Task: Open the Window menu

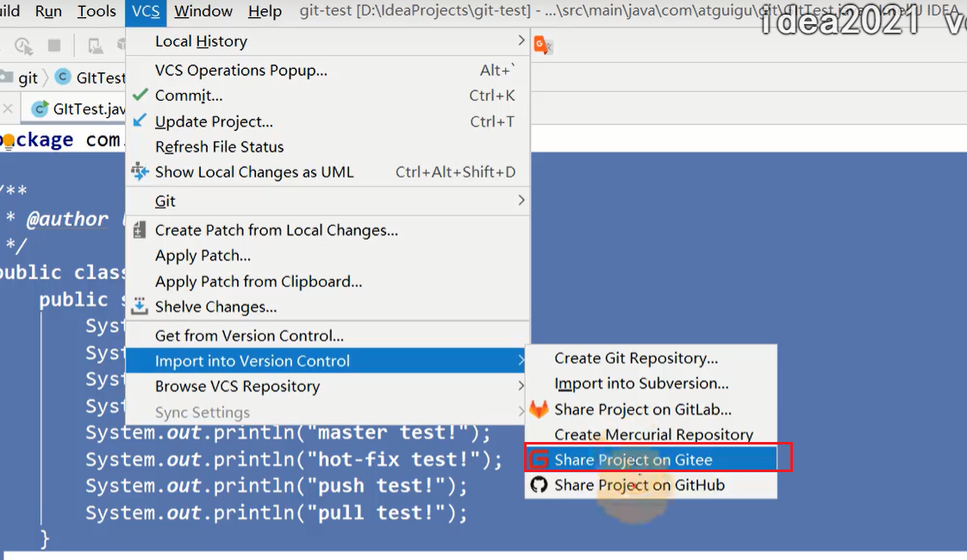Action: coord(203,11)
